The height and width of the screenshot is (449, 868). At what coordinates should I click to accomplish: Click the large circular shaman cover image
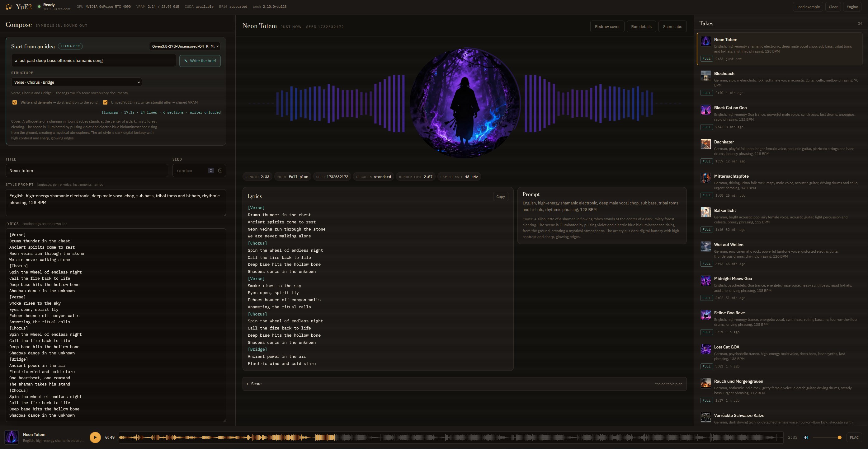[465, 103]
